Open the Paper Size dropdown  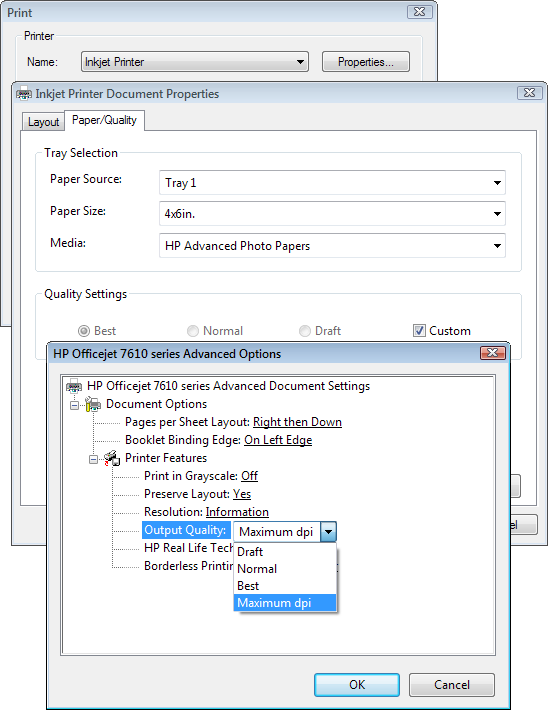(332, 214)
